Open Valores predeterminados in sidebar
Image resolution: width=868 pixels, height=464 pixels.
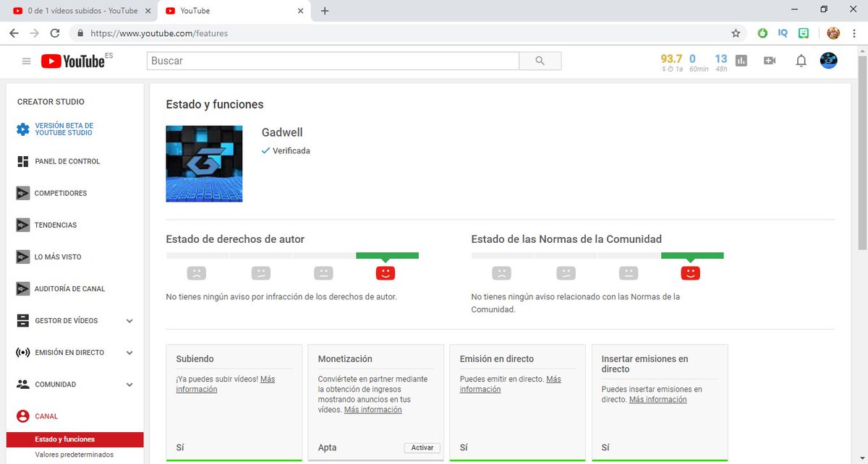click(75, 455)
